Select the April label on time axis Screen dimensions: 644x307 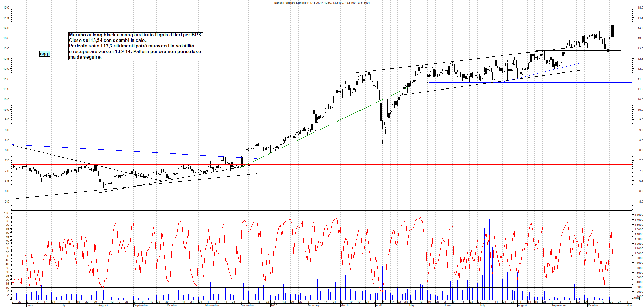point(379,305)
